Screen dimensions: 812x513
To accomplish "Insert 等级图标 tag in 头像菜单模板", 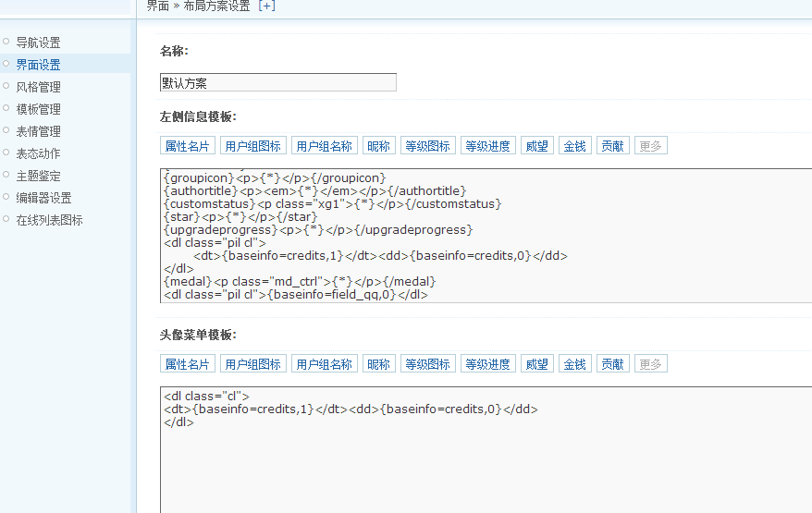I will tap(428, 364).
